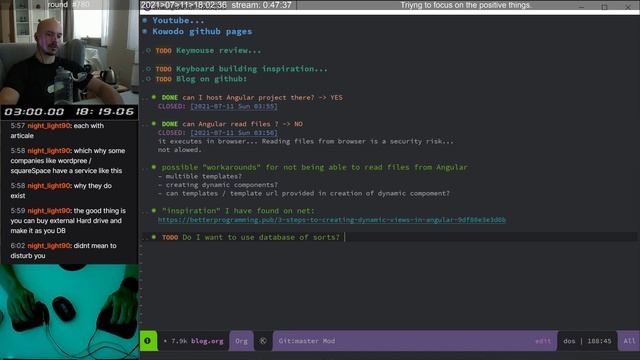This screenshot has width=640, height=360.
Task: Maximize the Emacs window
Action: coord(604,7)
